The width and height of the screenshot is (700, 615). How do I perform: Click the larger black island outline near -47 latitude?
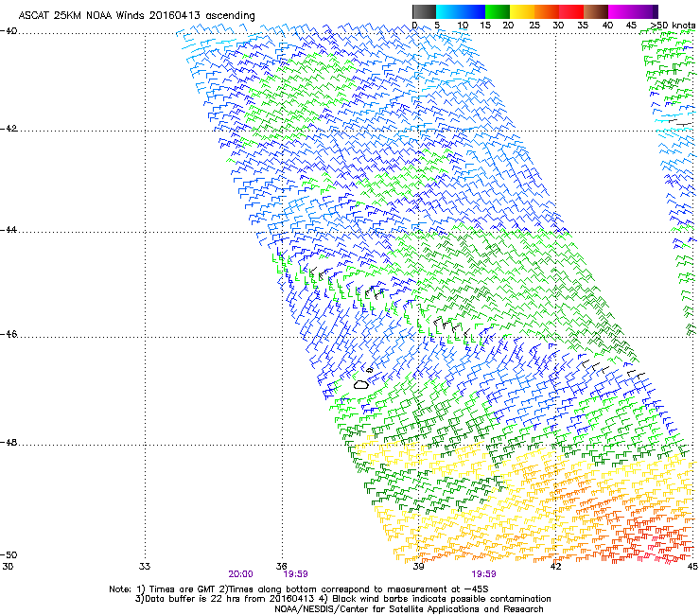tap(361, 384)
